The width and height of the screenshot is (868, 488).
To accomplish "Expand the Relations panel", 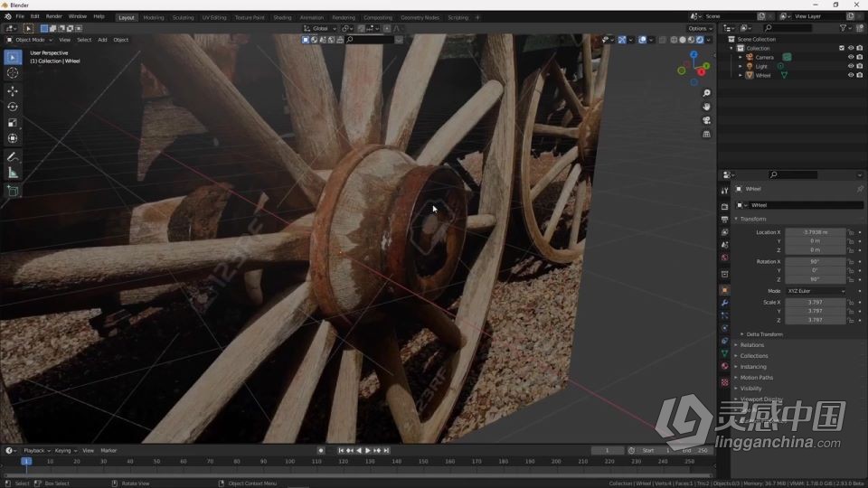I will 751,345.
